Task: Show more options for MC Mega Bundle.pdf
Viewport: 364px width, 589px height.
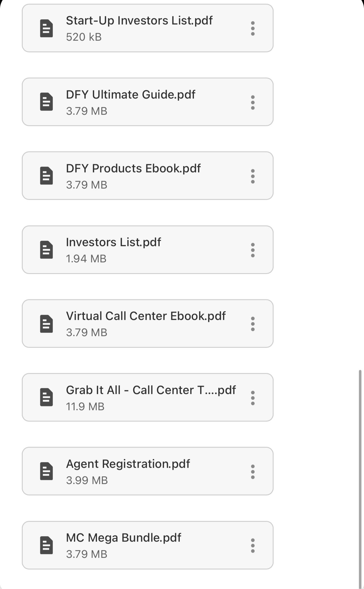Action: pos(253,546)
